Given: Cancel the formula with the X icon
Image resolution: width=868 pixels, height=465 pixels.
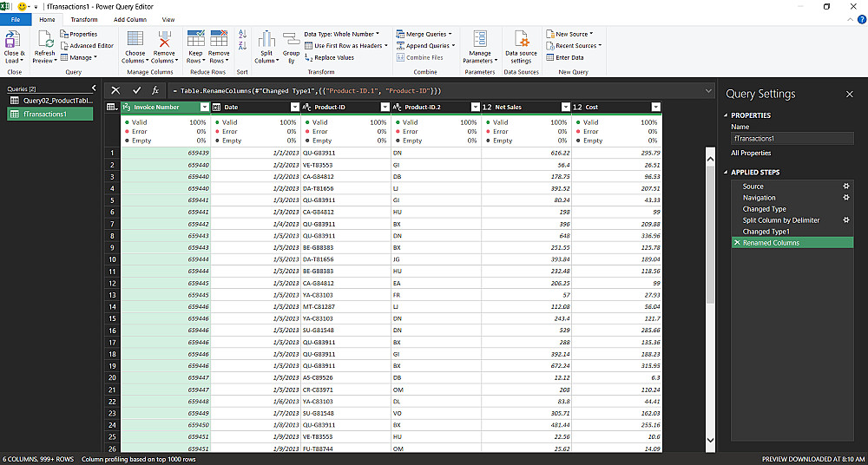Looking at the screenshot, I should click(x=115, y=90).
